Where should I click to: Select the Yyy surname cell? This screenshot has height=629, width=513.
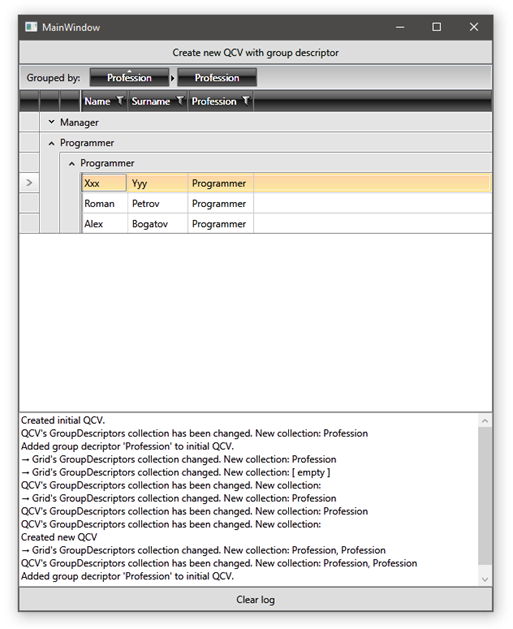(x=157, y=183)
